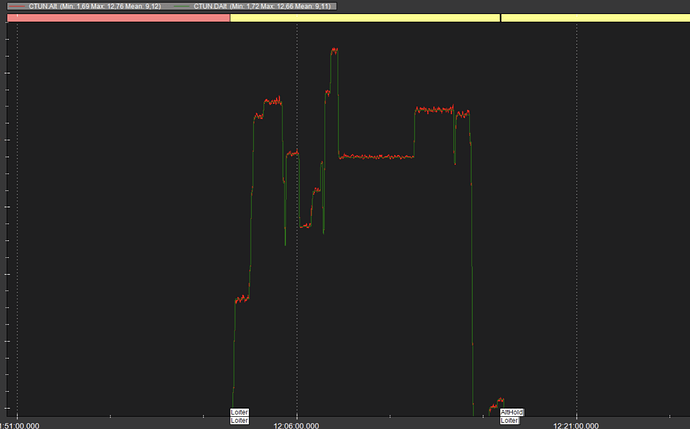Click the 12:21:00.000 time axis label
The width and height of the screenshot is (690, 429).
pos(577,424)
